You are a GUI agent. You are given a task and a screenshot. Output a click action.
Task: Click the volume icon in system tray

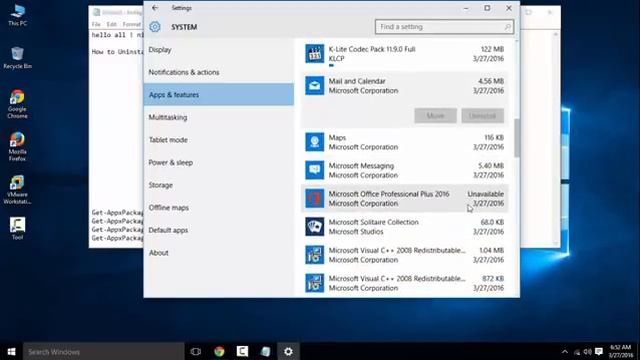point(587,351)
